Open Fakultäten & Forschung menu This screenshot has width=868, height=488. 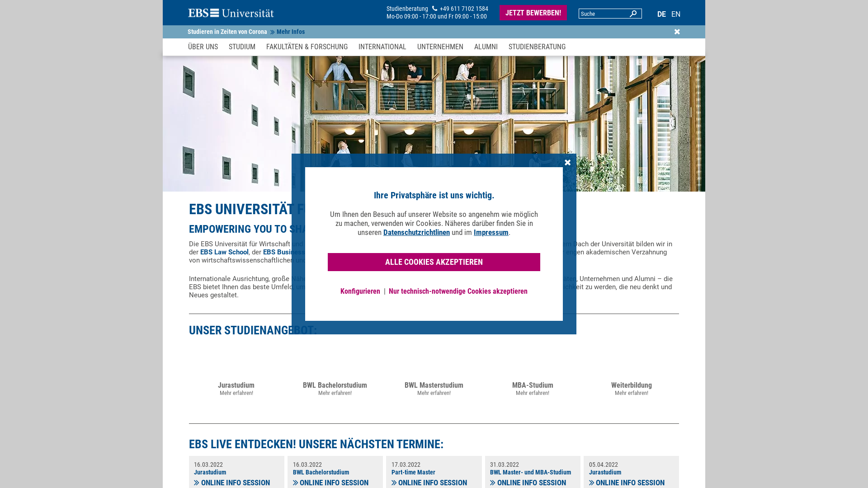tap(307, 47)
